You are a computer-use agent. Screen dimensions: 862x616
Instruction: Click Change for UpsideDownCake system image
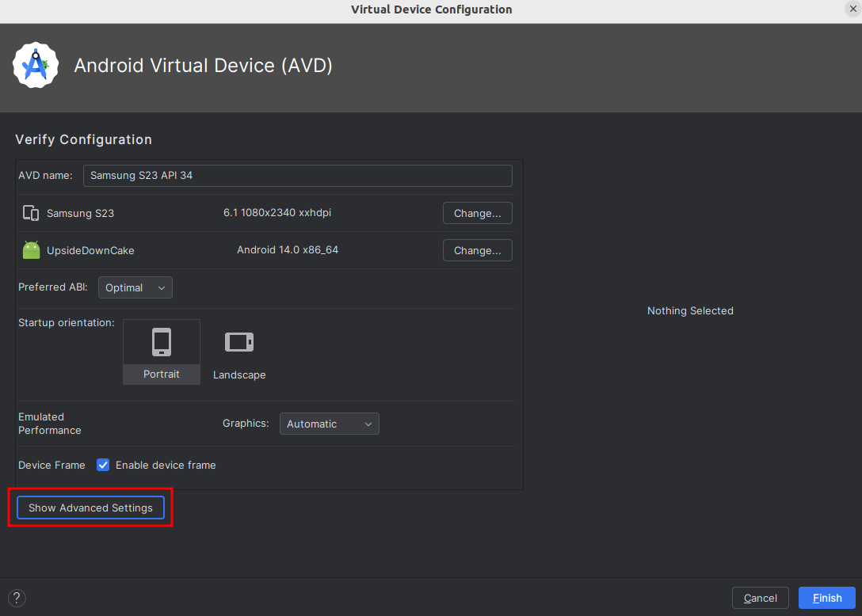(477, 250)
